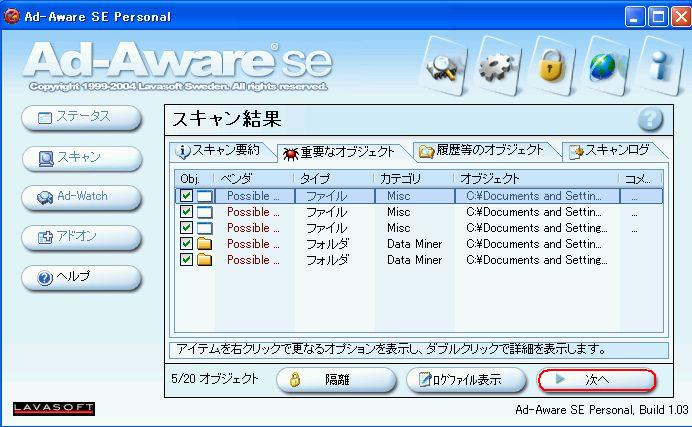
Task: Open the scan magnifier toolbar icon
Action: click(x=446, y=66)
